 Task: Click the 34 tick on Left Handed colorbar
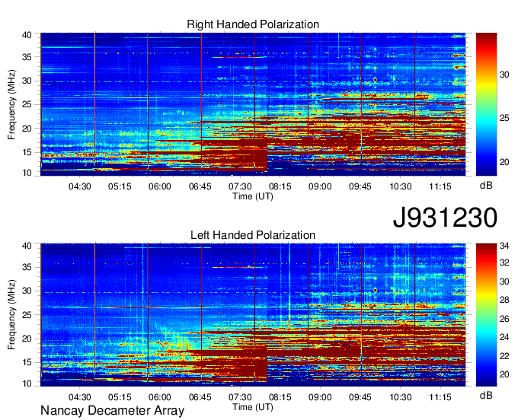pyautogui.click(x=504, y=246)
